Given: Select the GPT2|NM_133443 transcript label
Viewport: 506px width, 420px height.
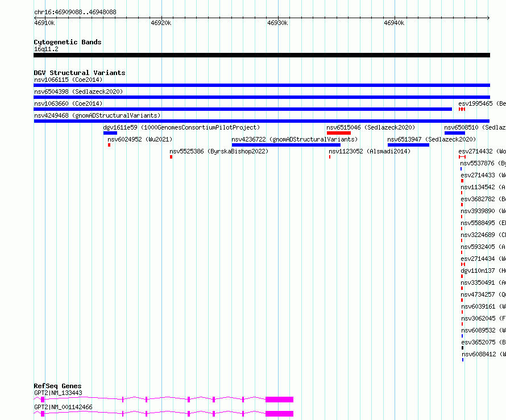Looking at the screenshot, I should pos(58,393).
